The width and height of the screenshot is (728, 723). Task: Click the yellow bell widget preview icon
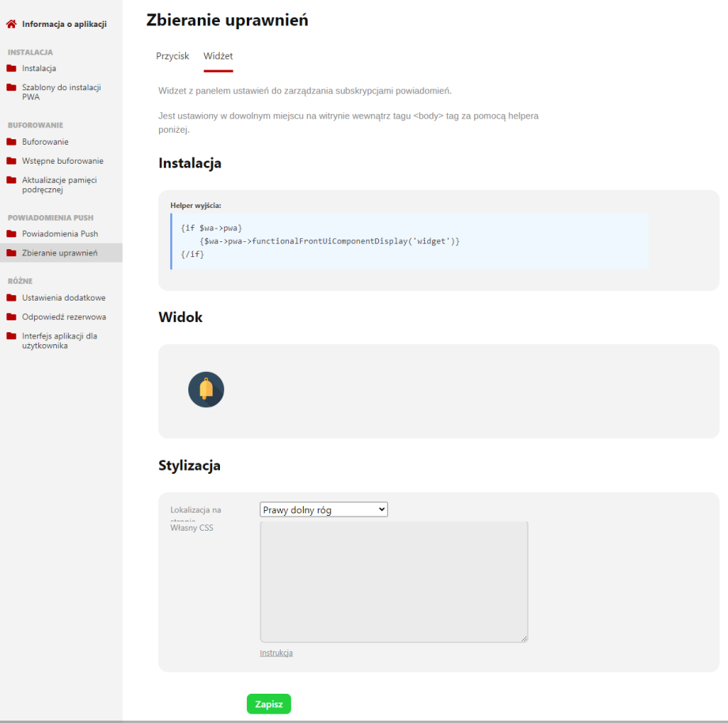(x=206, y=390)
